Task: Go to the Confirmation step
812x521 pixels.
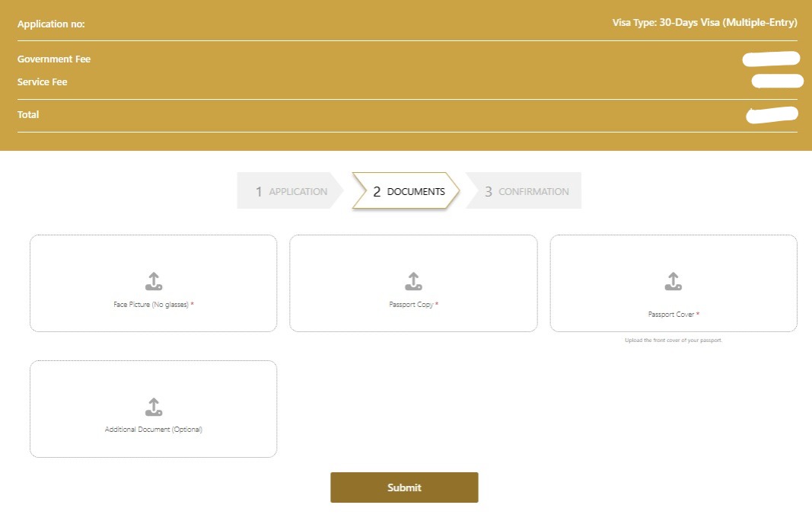Action: coord(524,191)
